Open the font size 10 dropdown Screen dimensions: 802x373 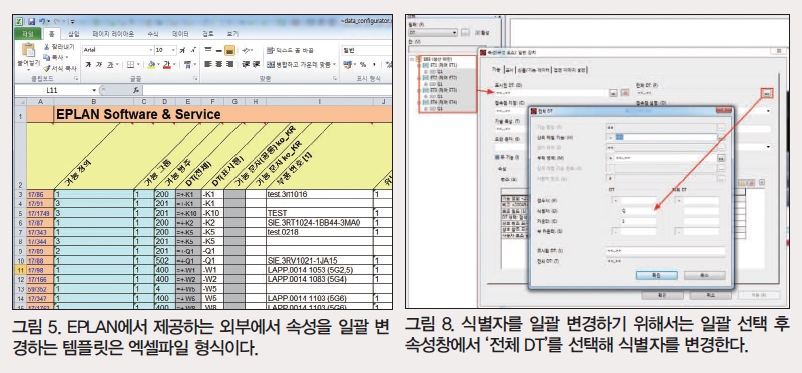[165, 50]
